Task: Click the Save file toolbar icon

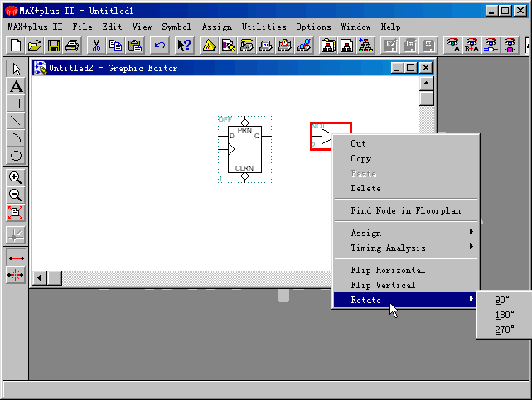Action: click(53, 45)
